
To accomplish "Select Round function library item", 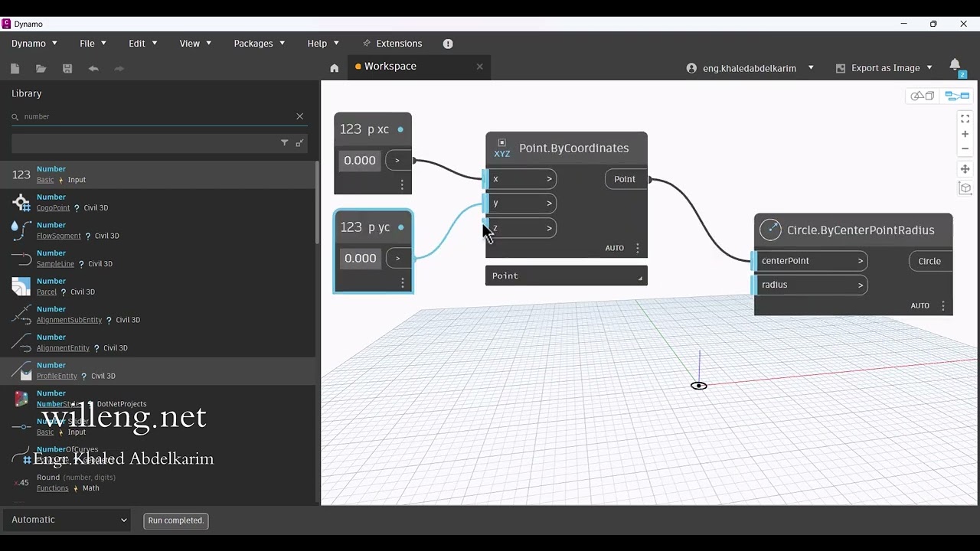I will click(x=158, y=483).
